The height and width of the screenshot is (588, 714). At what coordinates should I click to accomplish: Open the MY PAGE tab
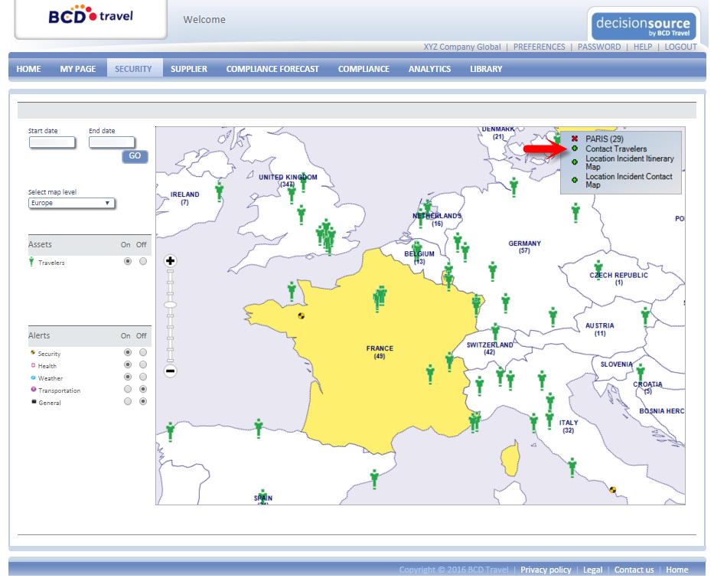pos(78,69)
